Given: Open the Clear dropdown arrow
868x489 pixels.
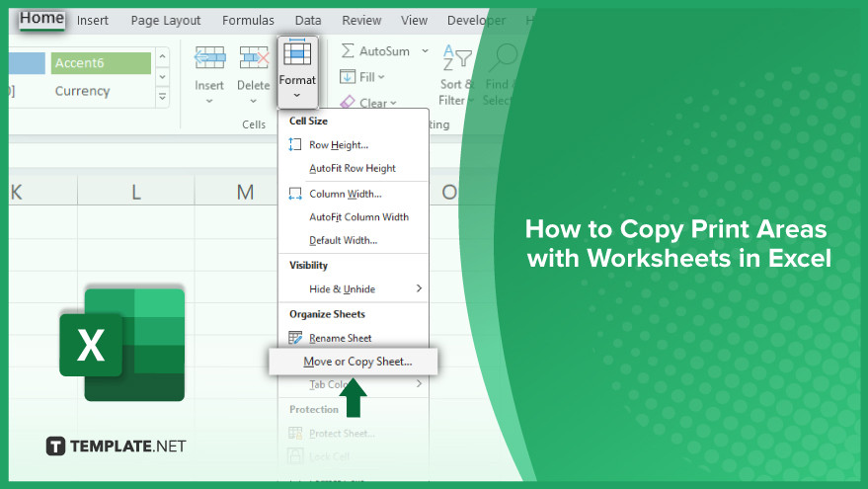Looking at the screenshot, I should pyautogui.click(x=393, y=103).
